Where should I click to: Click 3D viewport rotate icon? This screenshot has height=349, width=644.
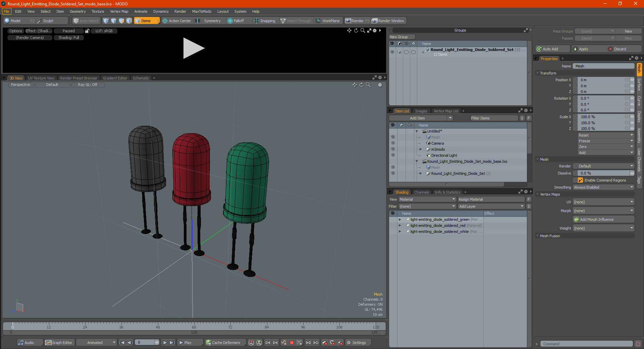362,85
